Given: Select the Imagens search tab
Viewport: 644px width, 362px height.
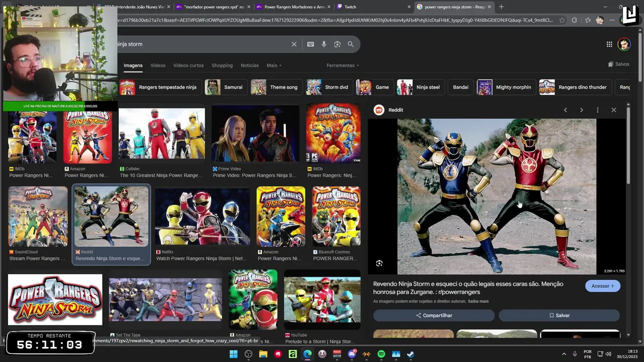Looking at the screenshot, I should point(133,65).
